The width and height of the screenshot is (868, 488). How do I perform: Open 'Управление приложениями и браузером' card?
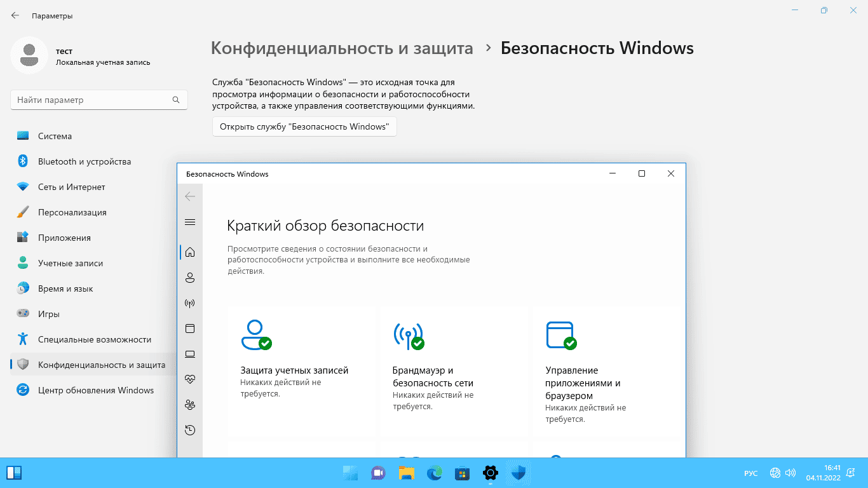coord(607,372)
